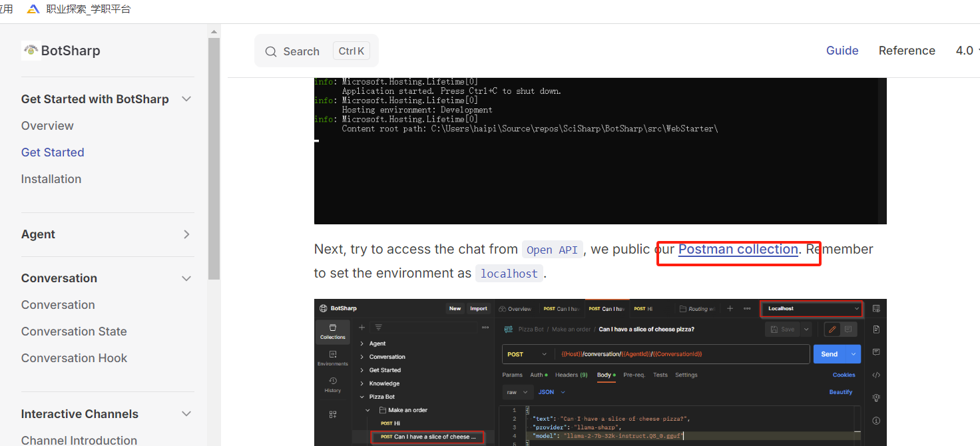
Task: Click the History icon in Postman screenshot
Action: (333, 385)
